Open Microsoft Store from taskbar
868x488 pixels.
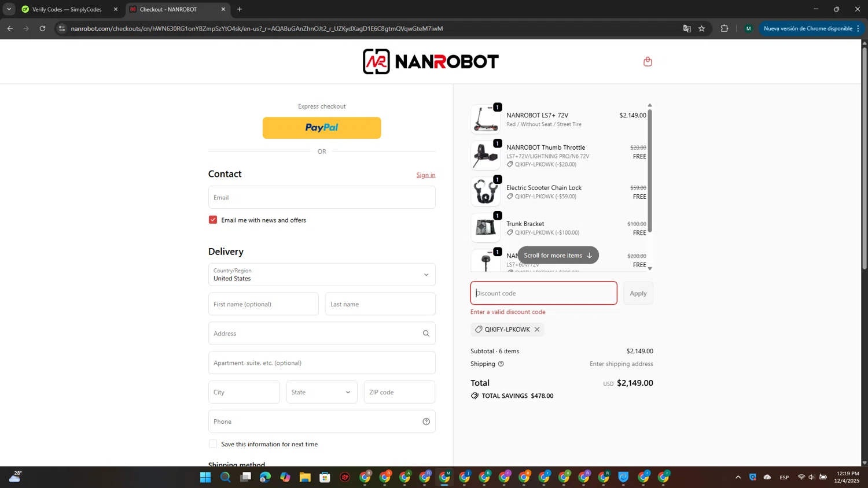[x=325, y=477]
